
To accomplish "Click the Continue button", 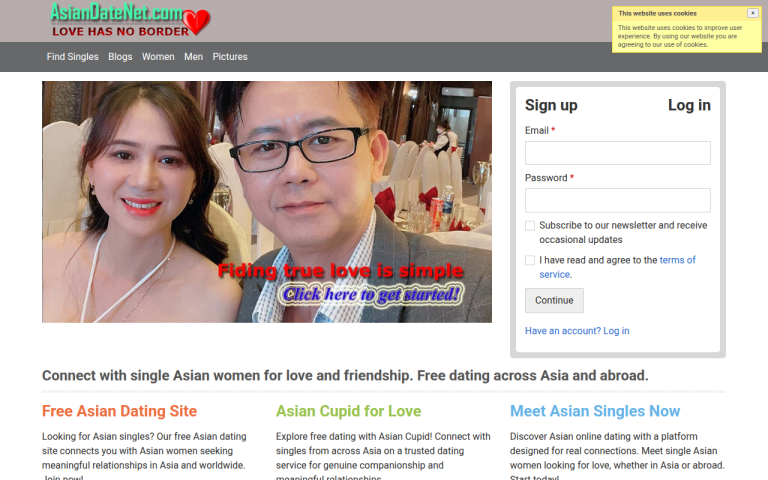I will 554,301.
